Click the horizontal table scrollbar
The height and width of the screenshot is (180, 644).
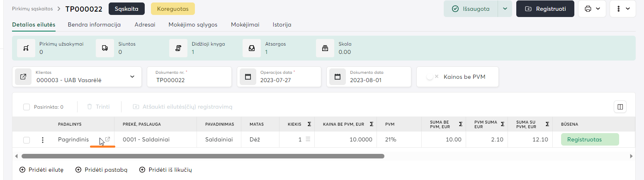tap(203, 156)
